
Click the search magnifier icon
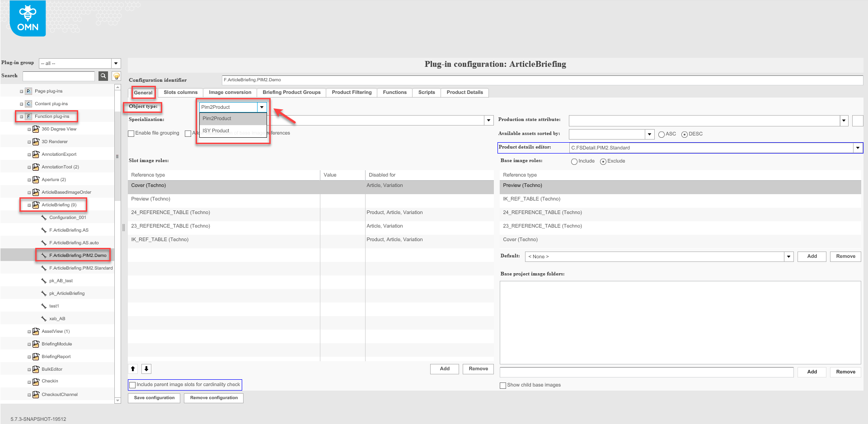coord(103,76)
